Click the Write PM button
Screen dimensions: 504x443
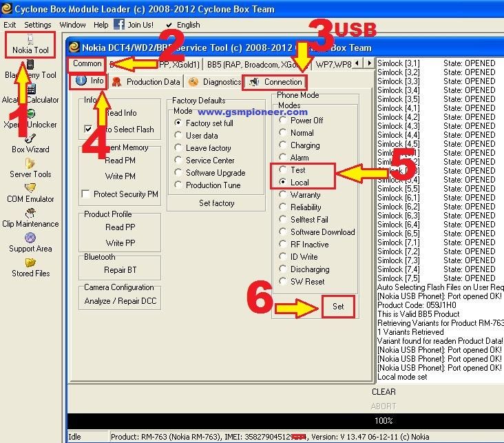120,176
